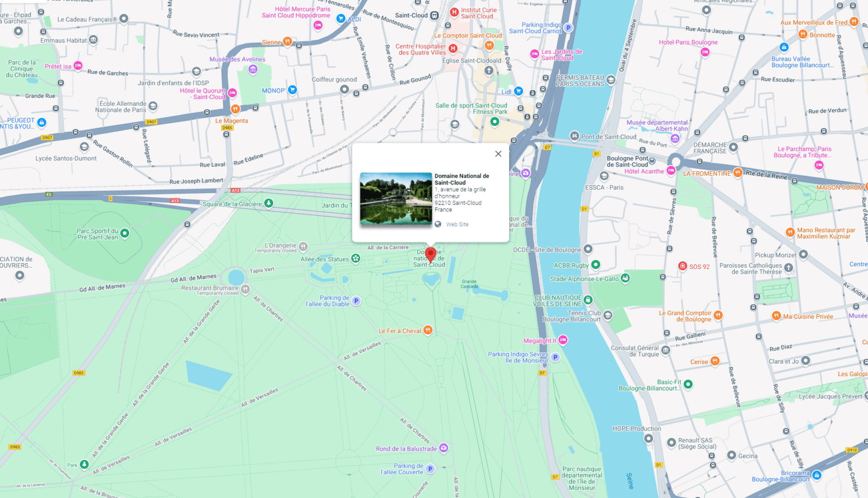
Task: Select the Les Jardins de Saint-Cloud icon
Action: pos(535,54)
